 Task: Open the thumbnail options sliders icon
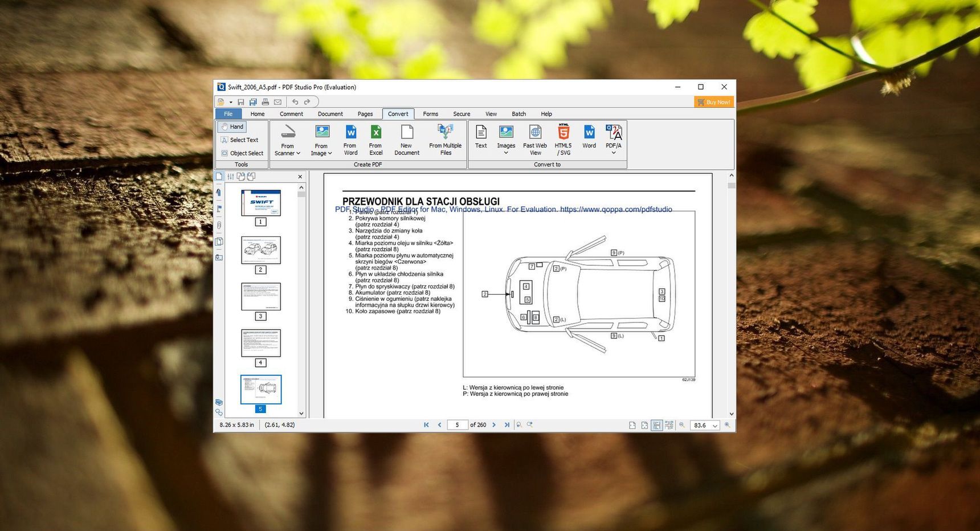pyautogui.click(x=231, y=177)
